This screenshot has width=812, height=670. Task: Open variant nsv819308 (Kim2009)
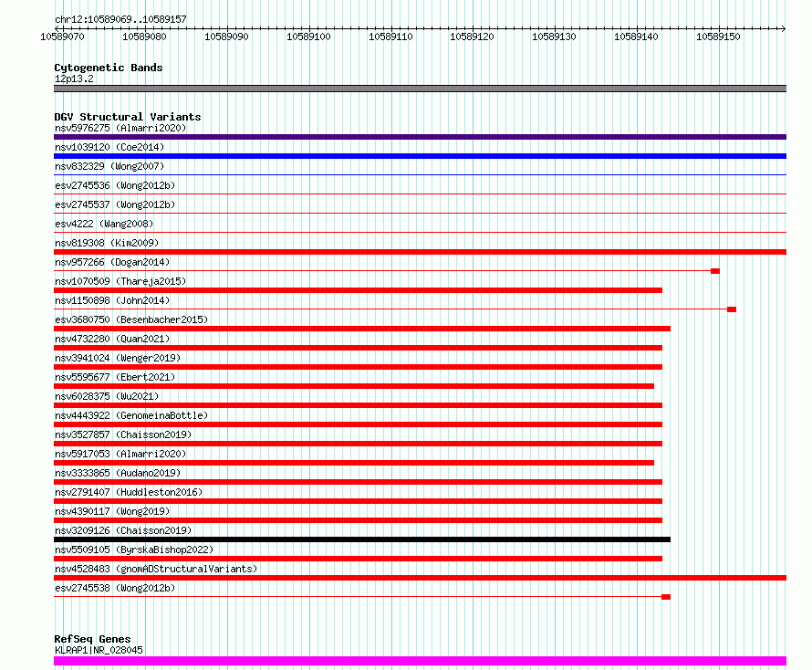107,243
